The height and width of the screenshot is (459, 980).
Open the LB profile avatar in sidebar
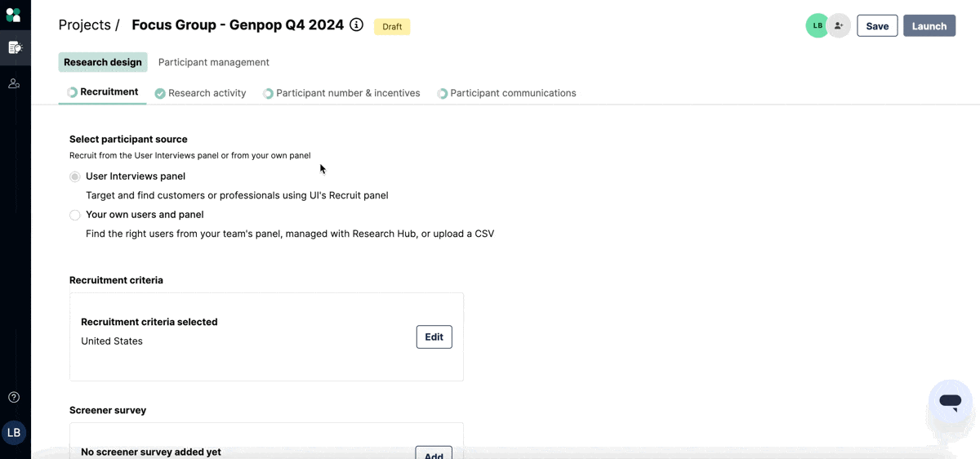(x=14, y=433)
